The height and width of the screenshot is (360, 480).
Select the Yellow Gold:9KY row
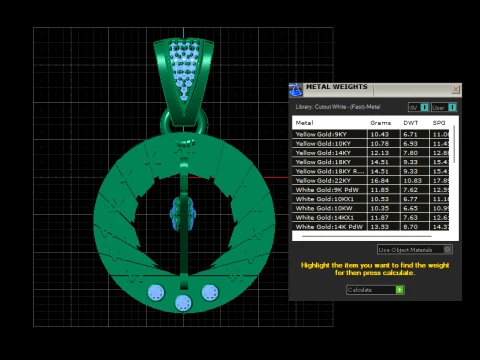pos(371,134)
